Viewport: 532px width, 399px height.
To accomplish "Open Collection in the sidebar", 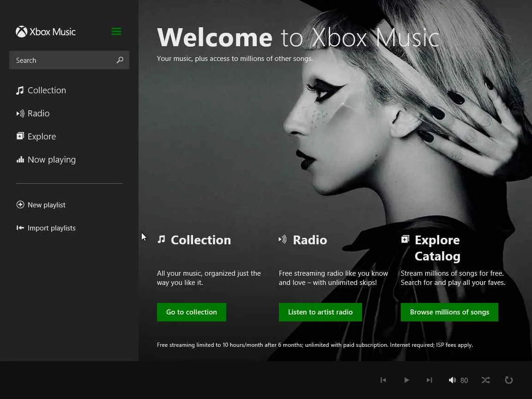I will (x=47, y=90).
